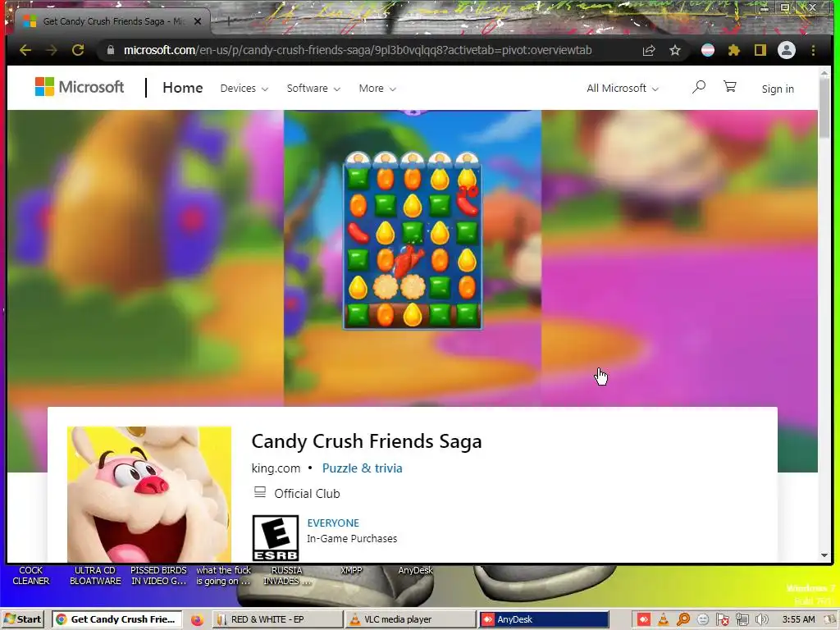Expand the More dropdown menu

coord(377,89)
